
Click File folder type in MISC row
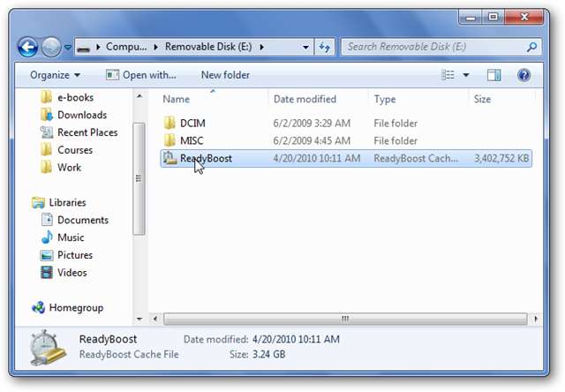[x=395, y=141]
